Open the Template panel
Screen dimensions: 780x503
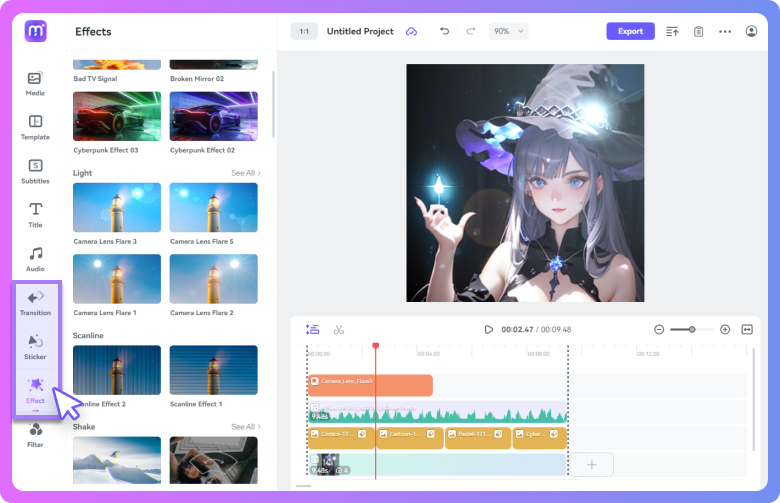[x=35, y=127]
